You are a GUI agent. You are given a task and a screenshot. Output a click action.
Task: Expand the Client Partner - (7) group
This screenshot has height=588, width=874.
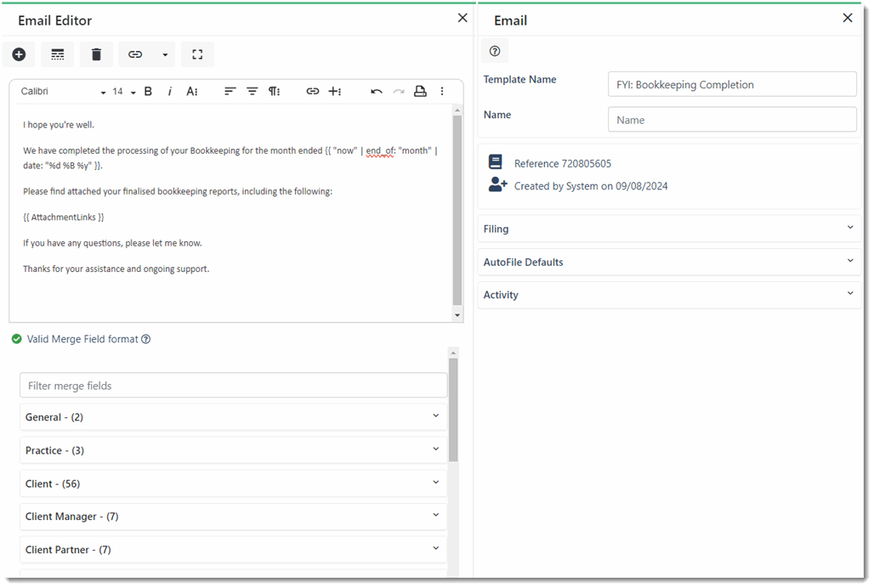click(x=234, y=549)
